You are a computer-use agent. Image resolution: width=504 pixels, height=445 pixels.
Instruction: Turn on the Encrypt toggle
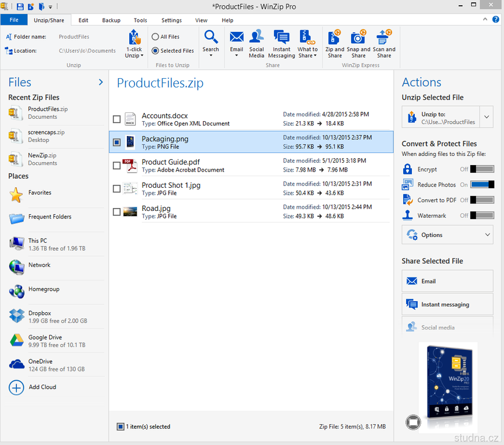coord(482,169)
